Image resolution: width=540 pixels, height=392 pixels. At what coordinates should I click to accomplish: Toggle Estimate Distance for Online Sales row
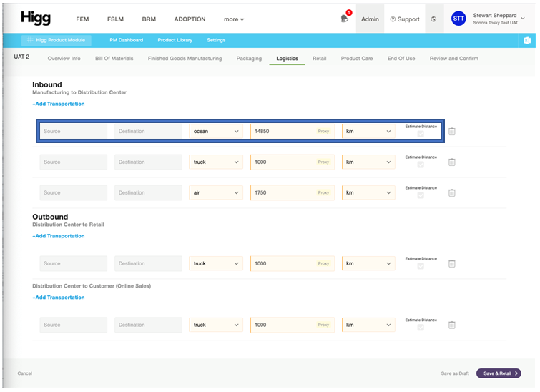pyautogui.click(x=421, y=327)
